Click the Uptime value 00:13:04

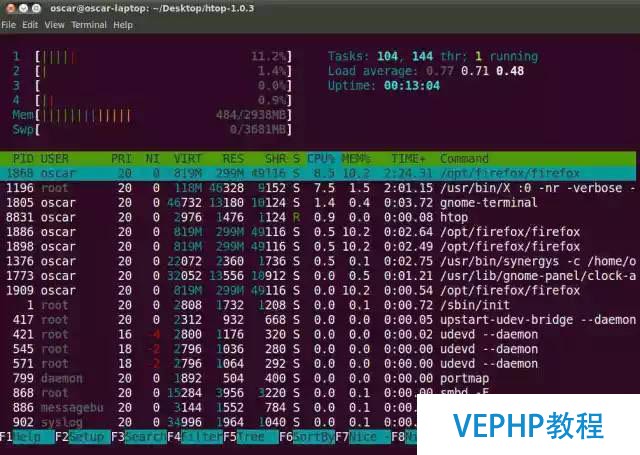click(x=412, y=86)
